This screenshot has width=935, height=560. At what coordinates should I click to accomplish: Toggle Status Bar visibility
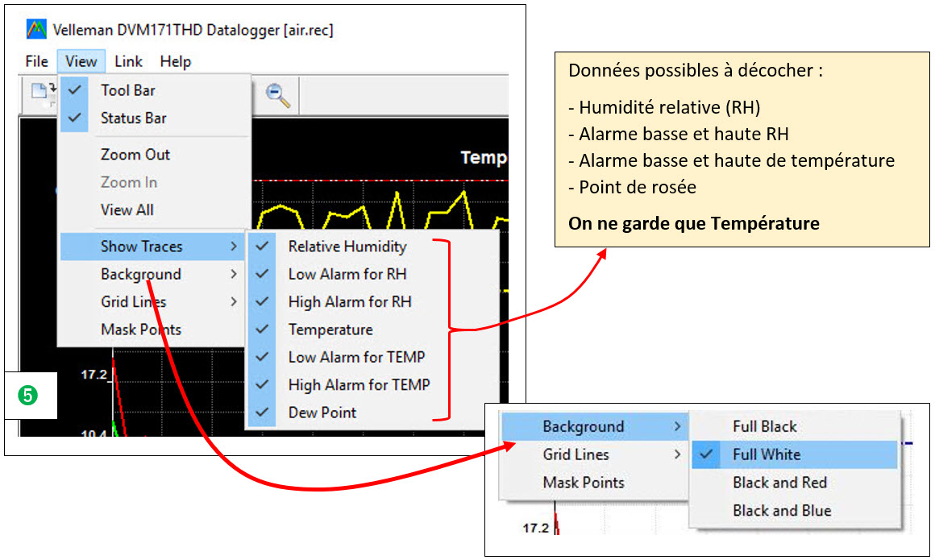tap(133, 118)
